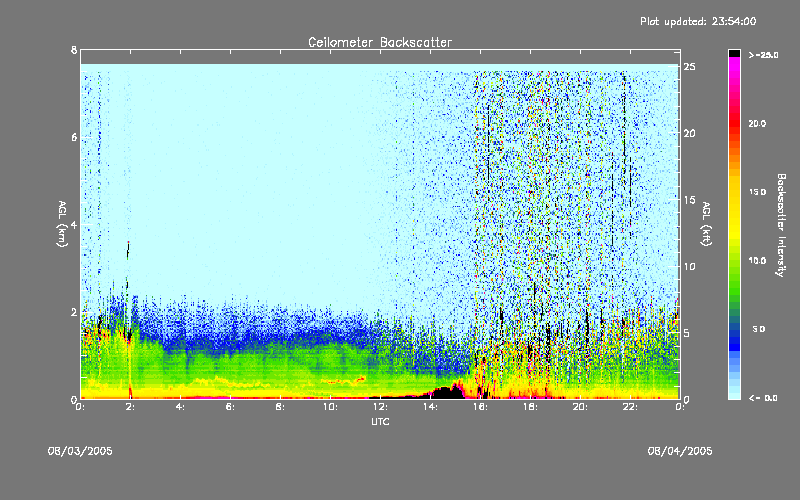This screenshot has height=500, width=800.
Task: Select the 08/04/2005 end date label
Action: pos(680,451)
